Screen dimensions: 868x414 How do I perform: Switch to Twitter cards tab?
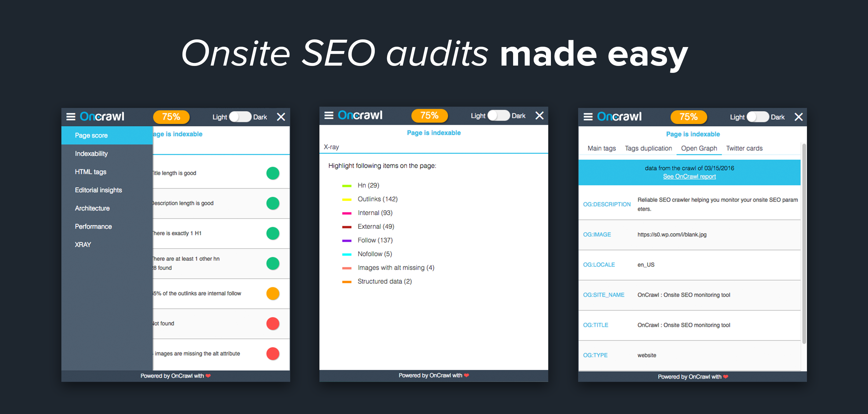point(744,148)
